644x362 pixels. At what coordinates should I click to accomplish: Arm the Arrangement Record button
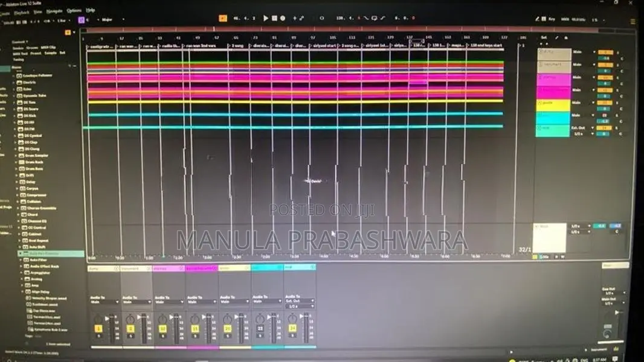tap(283, 18)
